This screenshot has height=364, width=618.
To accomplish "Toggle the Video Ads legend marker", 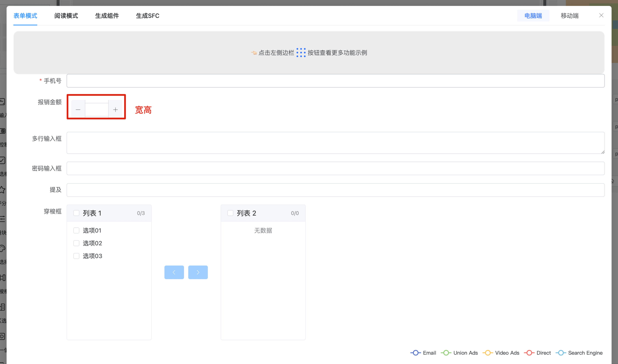I will [x=488, y=353].
